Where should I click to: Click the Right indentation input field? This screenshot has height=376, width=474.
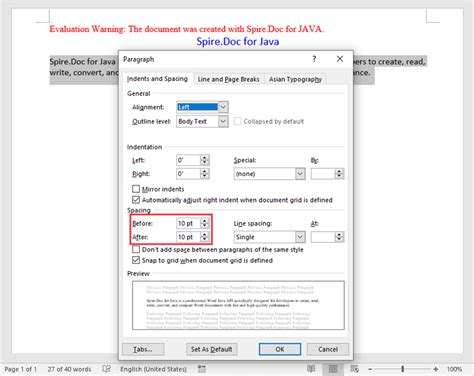pyautogui.click(x=188, y=174)
